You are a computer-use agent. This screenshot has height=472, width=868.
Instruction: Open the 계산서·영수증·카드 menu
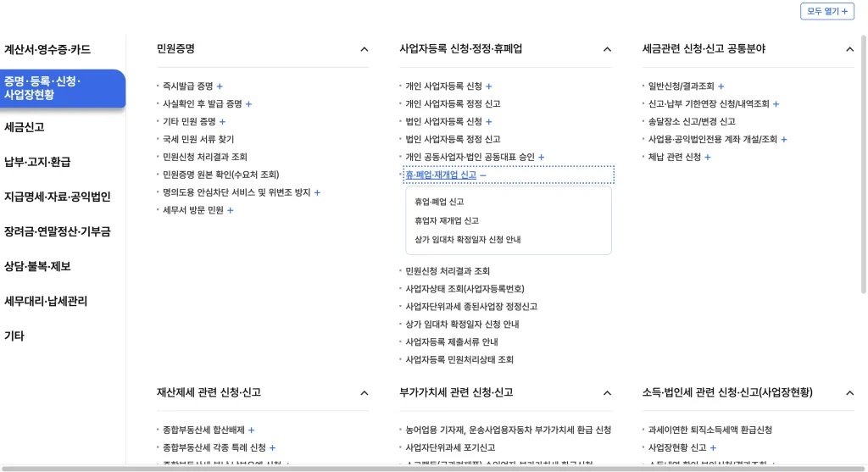47,49
